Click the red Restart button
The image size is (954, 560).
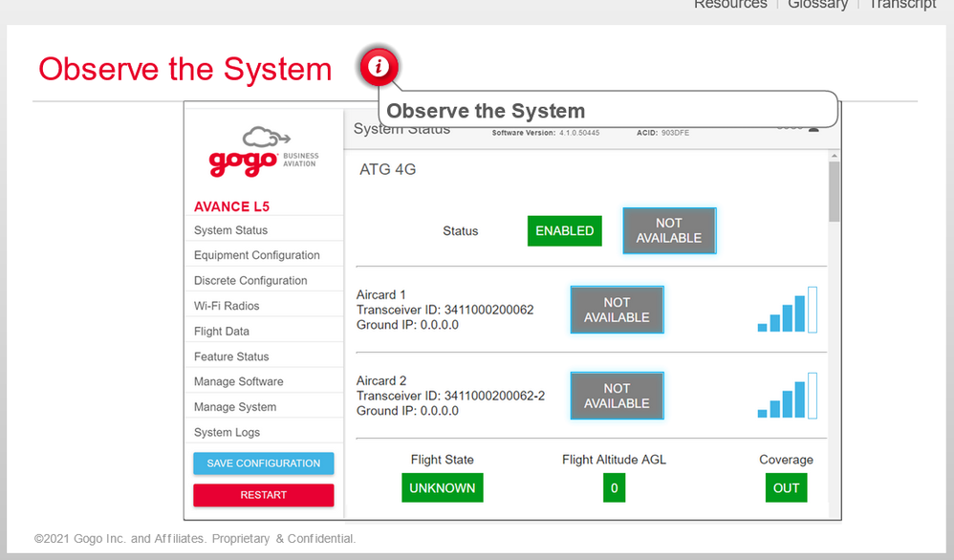tap(263, 495)
